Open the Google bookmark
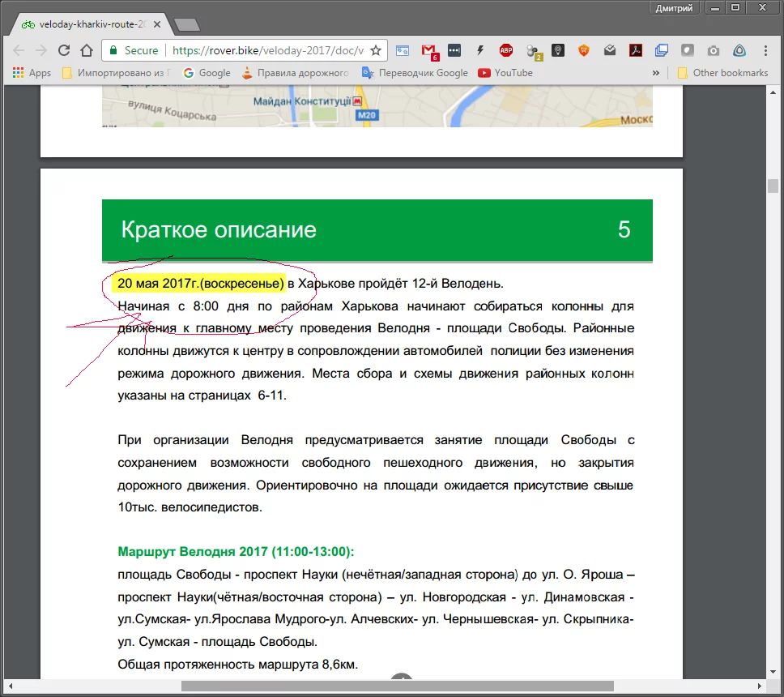784x697 pixels. (x=207, y=73)
